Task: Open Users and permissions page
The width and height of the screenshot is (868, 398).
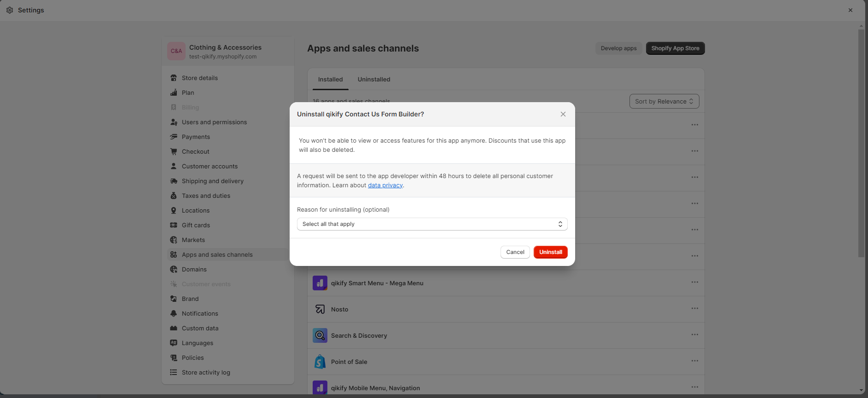Action: pos(228,122)
